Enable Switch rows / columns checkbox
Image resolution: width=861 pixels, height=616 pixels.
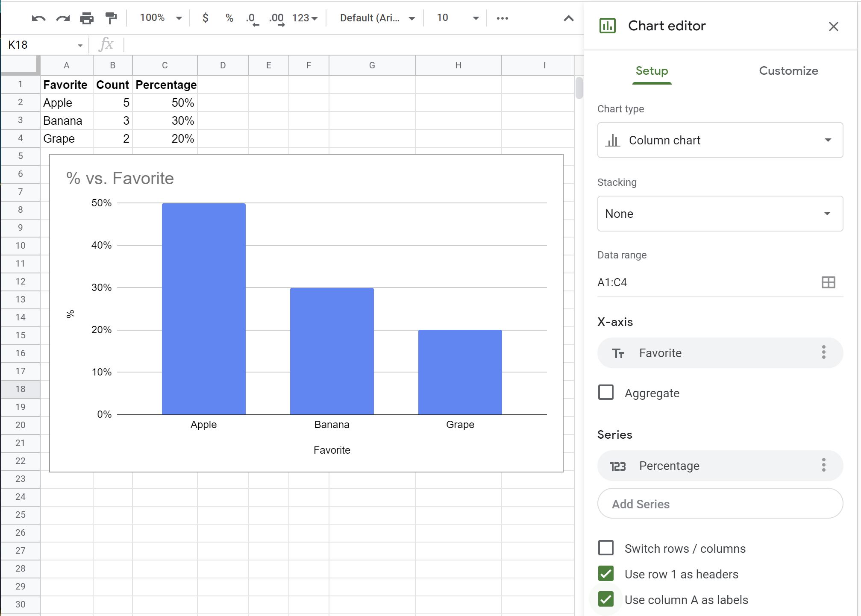[606, 548]
